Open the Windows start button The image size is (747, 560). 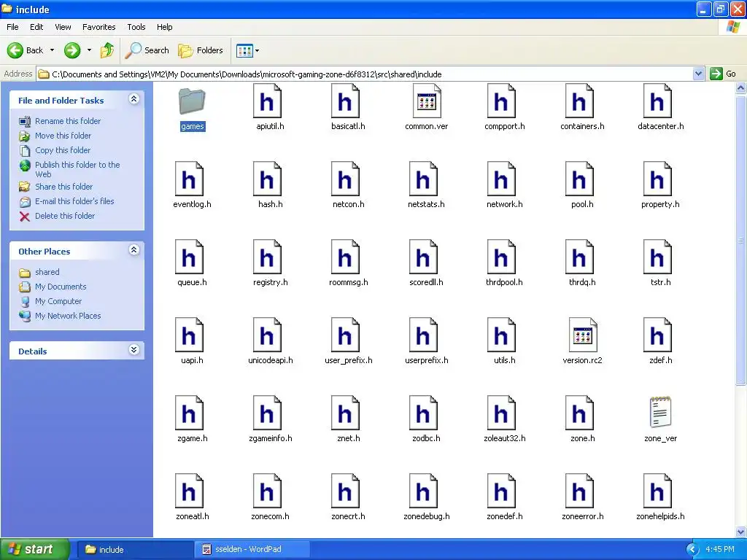[x=35, y=549]
